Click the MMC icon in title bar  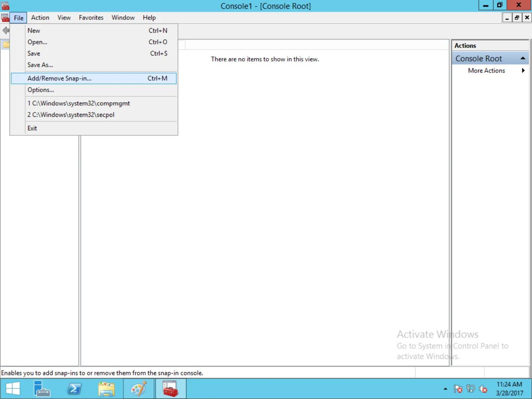point(5,6)
